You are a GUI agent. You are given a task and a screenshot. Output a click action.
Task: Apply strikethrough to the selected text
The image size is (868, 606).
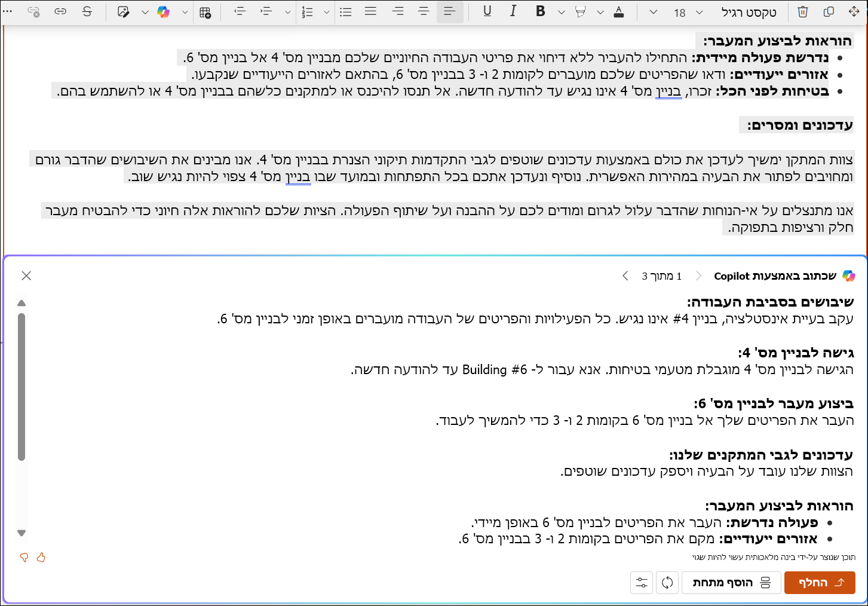point(87,12)
